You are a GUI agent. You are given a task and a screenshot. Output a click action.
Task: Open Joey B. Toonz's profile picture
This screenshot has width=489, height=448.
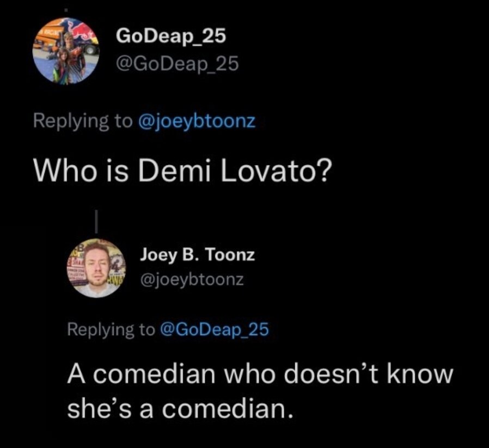coord(96,267)
